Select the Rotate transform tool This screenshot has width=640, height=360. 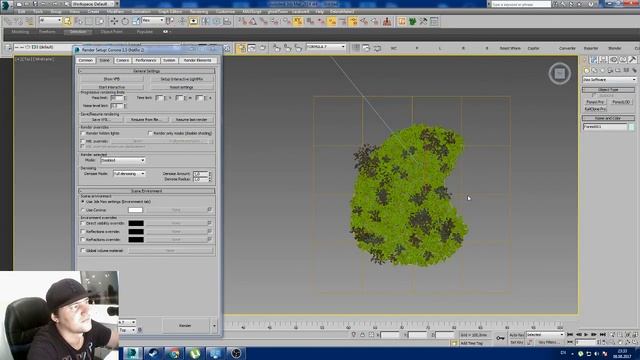125,21
